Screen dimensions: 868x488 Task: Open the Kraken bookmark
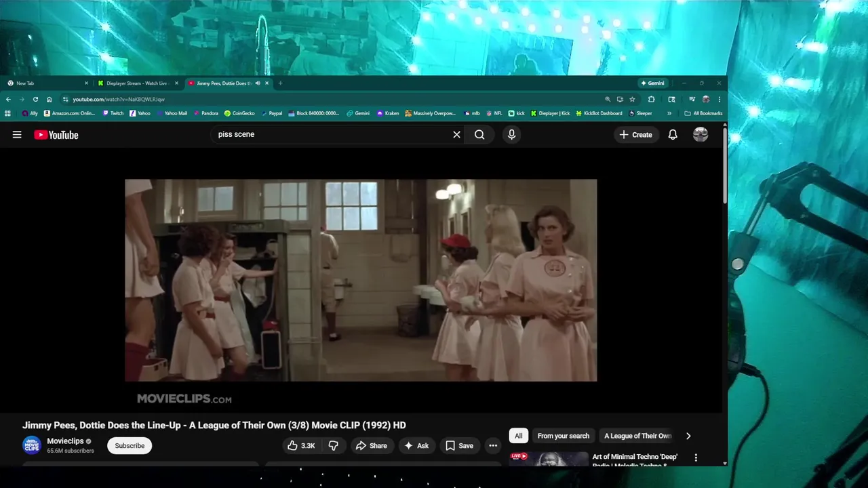click(x=388, y=113)
